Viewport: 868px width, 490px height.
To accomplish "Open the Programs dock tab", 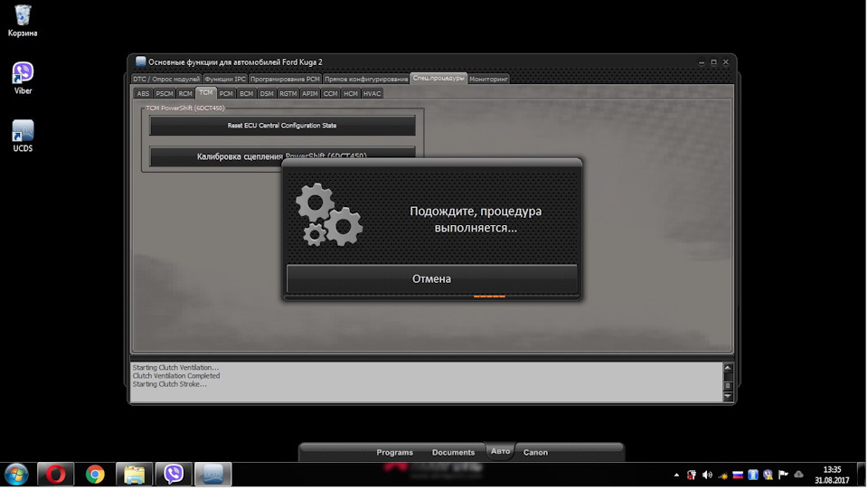I will point(395,453).
